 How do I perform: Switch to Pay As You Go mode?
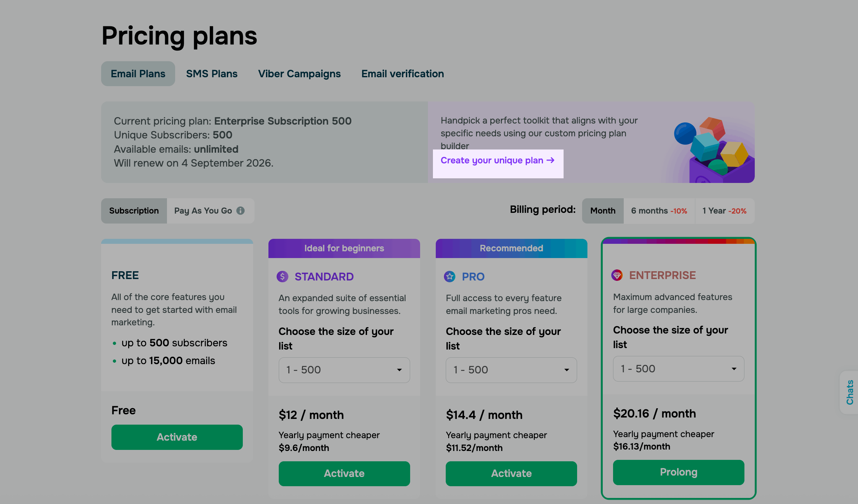203,211
